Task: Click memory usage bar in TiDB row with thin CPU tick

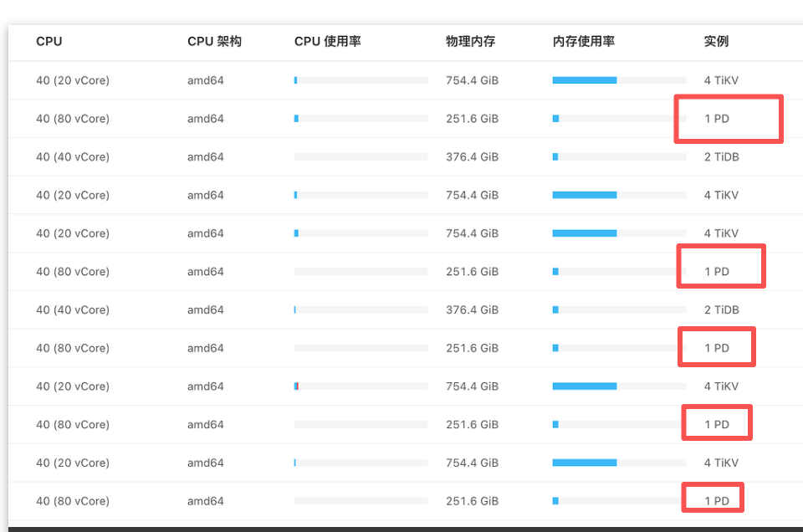Action: [x=619, y=309]
